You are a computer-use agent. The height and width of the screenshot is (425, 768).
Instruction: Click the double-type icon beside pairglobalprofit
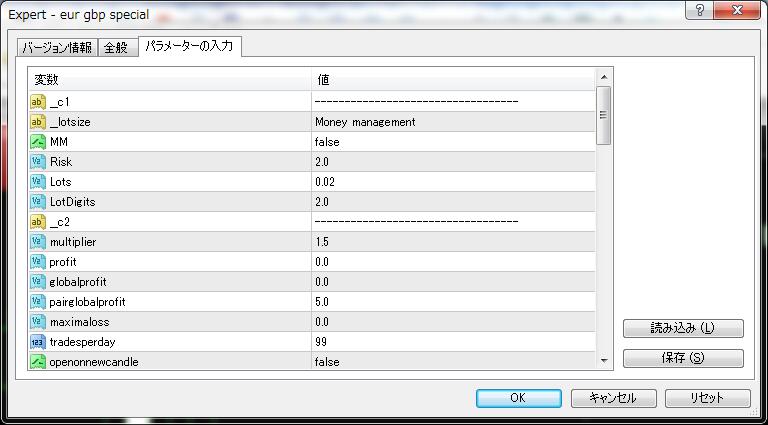coord(38,302)
